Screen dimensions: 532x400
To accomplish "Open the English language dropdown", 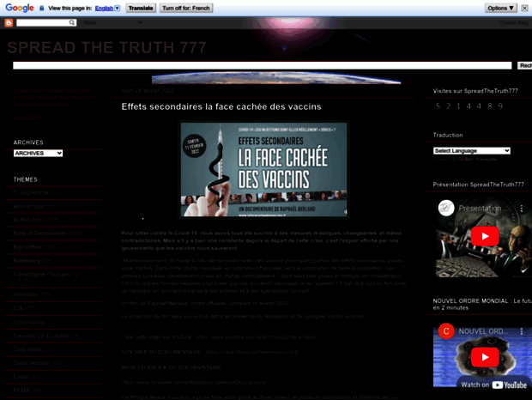I will pyautogui.click(x=107, y=8).
